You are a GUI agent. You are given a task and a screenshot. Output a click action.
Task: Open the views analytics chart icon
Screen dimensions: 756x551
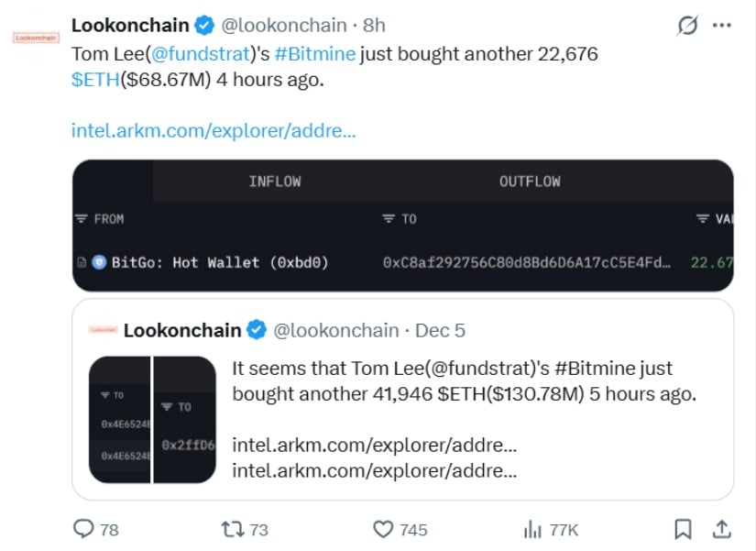(531, 529)
